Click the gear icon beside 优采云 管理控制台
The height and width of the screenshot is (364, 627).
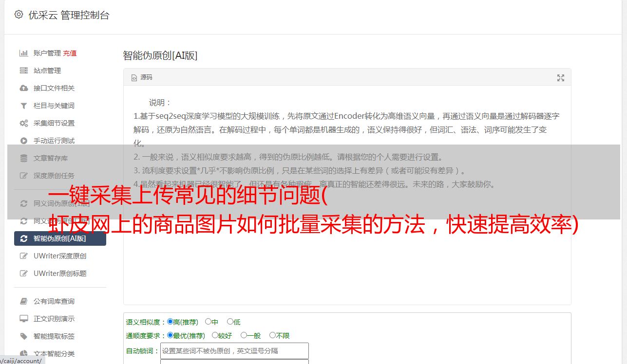[x=19, y=15]
